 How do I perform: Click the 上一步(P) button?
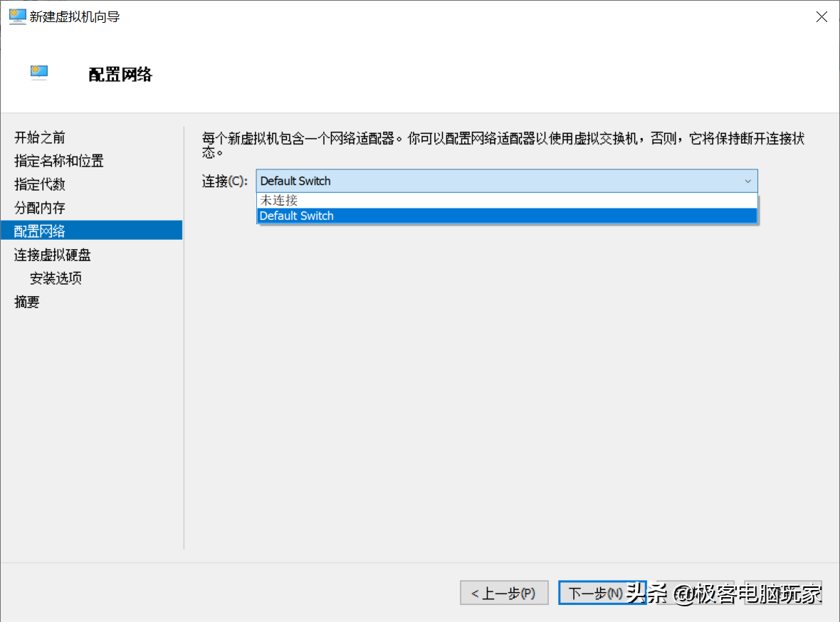[x=504, y=593]
